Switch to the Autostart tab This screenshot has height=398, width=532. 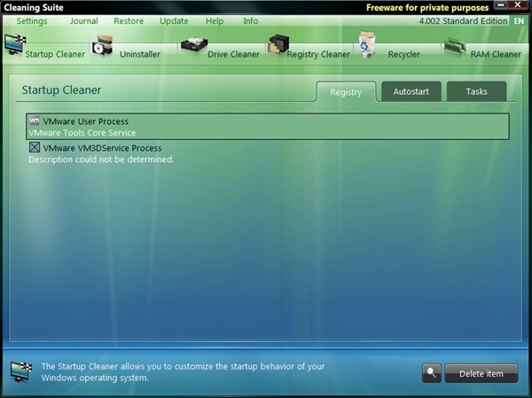point(411,91)
